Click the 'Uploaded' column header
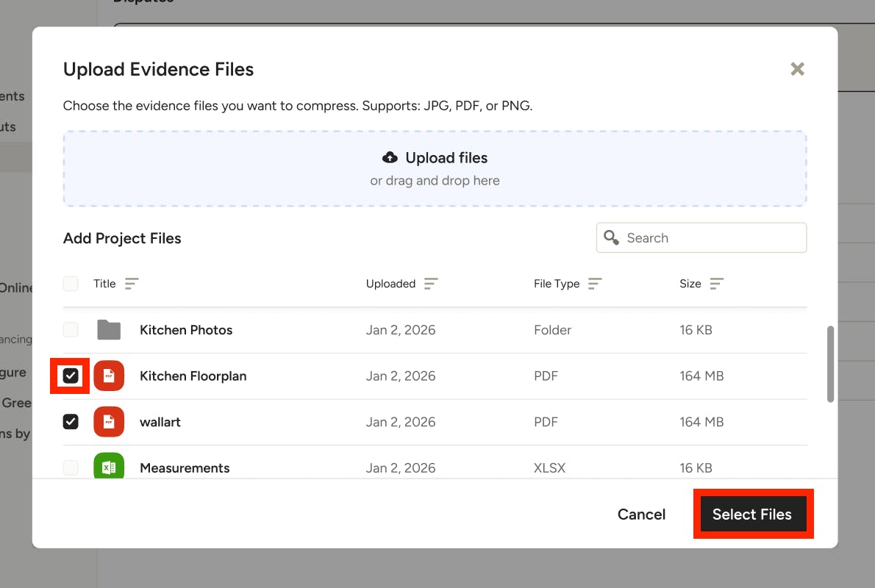Screen dimensions: 875x588 [x=390, y=284]
